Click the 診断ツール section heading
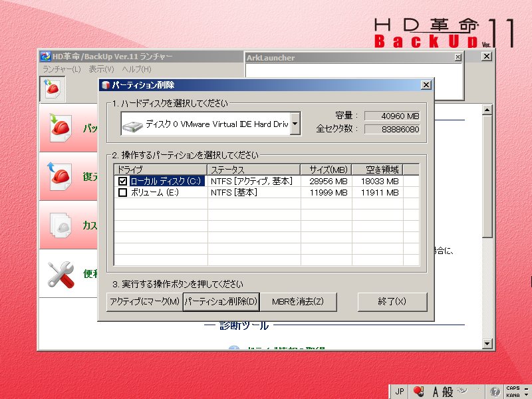Viewport: 532px width, 399px height. point(244,326)
